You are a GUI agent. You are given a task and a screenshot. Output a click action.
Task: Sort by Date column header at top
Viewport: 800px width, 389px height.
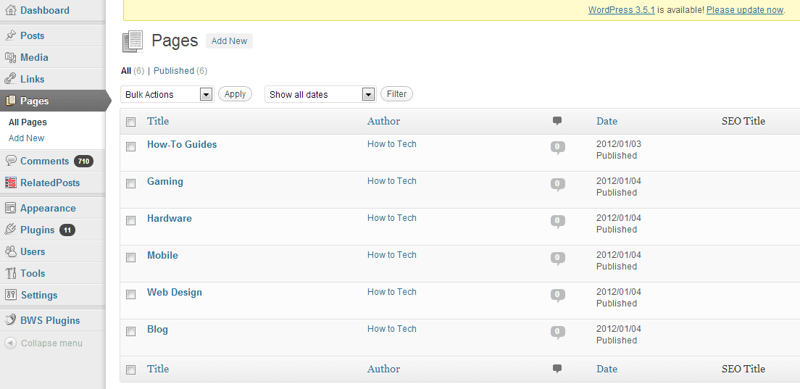pos(607,121)
